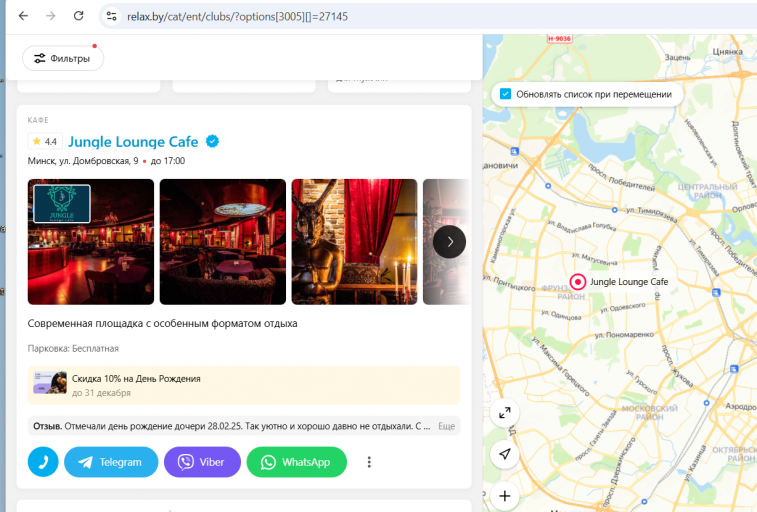Click the review text about день рождение
The height and width of the screenshot is (512, 757).
click(232, 426)
